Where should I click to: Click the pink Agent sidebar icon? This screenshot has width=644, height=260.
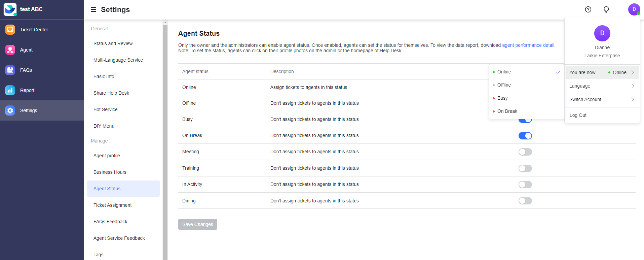(x=10, y=50)
